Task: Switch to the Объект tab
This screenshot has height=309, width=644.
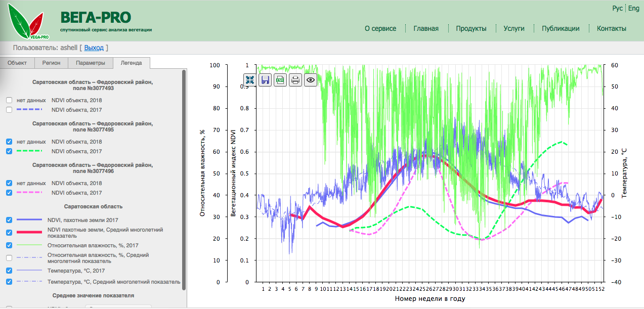Action: (x=17, y=63)
